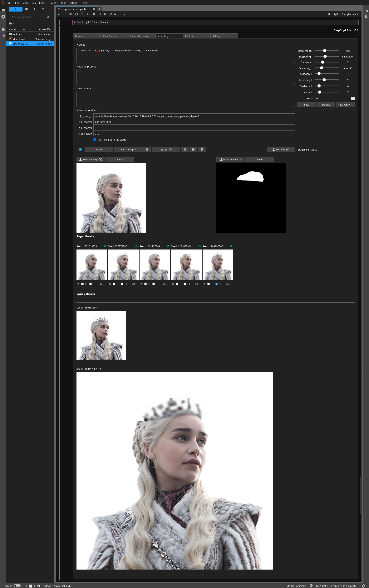Recycle seed 1281652346 with green icon

coord(199,246)
